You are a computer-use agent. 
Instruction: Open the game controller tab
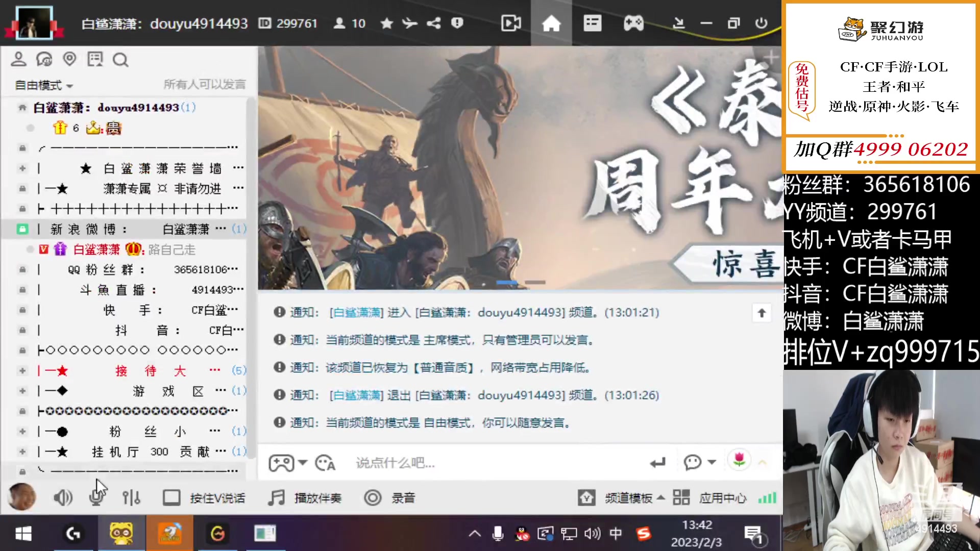(633, 23)
